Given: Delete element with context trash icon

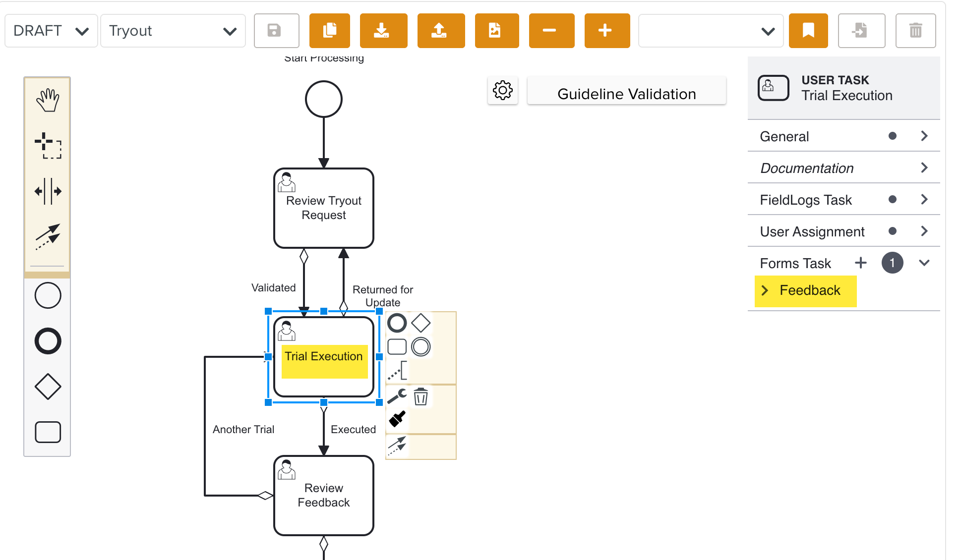Looking at the screenshot, I should (x=420, y=396).
